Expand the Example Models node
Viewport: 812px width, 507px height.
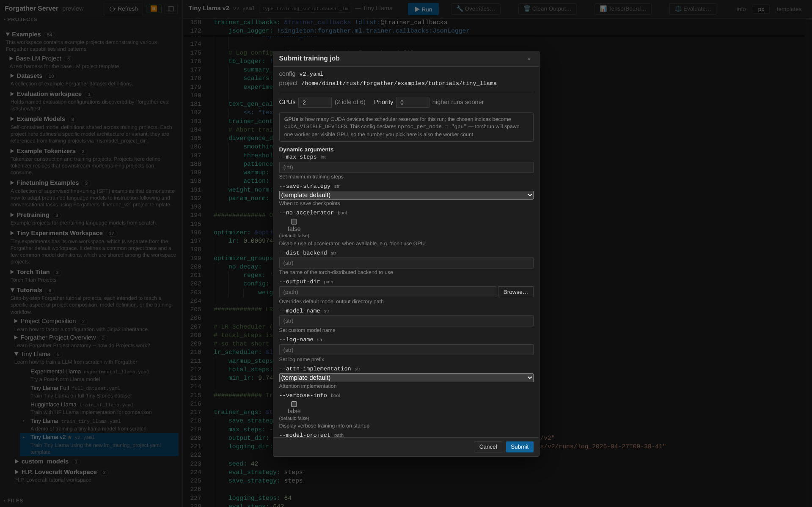tap(12, 119)
